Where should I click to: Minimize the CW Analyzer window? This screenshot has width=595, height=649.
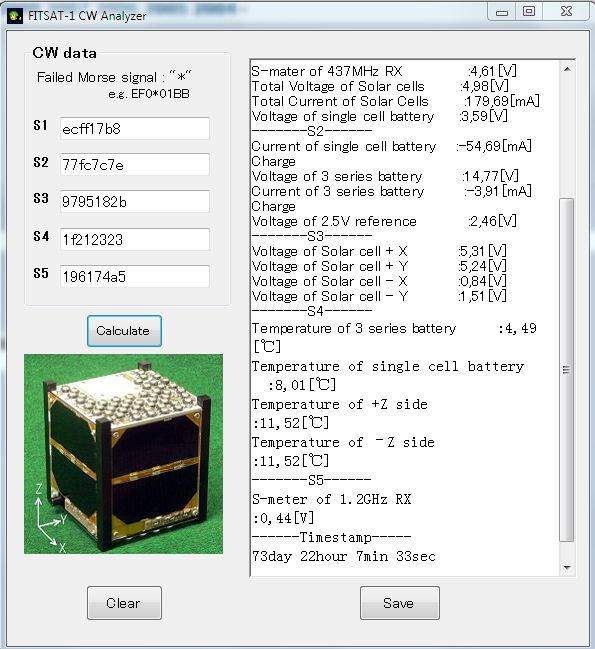[x=502, y=12]
